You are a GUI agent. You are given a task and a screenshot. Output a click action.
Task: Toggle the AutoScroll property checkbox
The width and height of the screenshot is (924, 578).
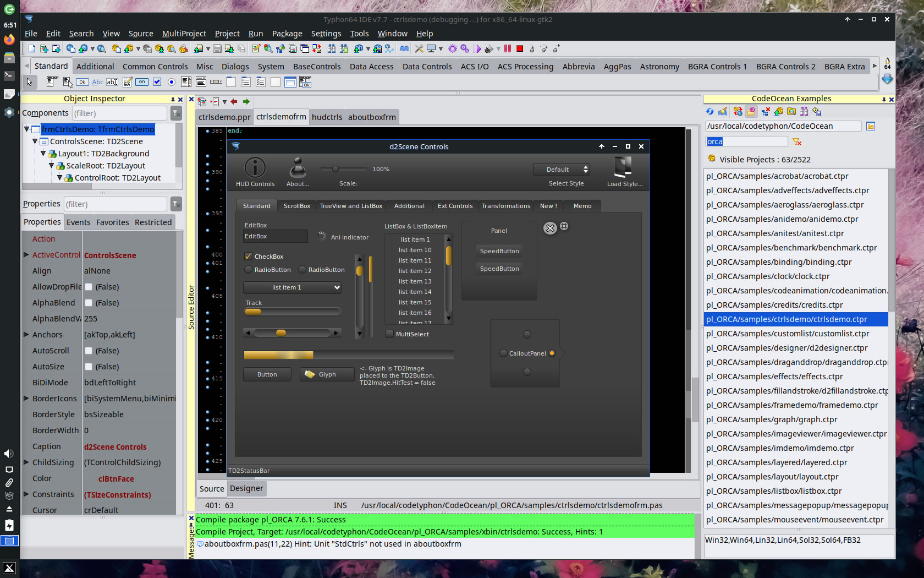pos(89,351)
